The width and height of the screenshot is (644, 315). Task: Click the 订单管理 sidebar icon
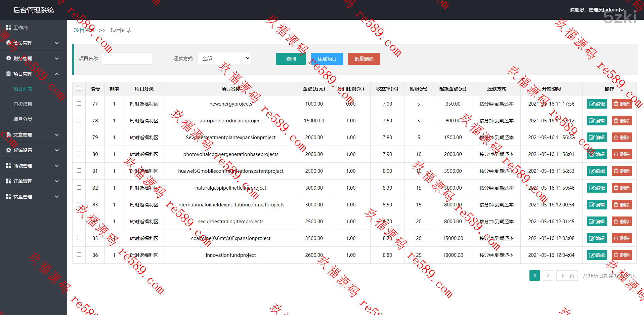coord(8,181)
